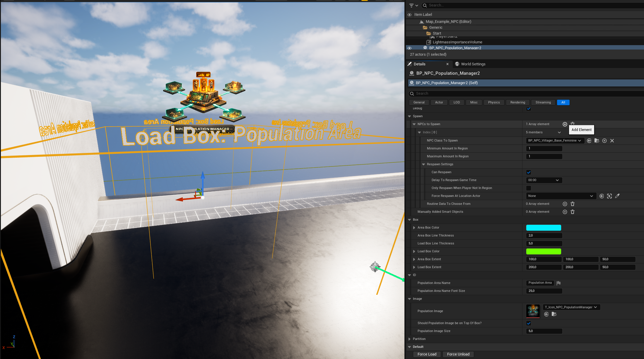
Task: Select the Rendering filter tab
Action: coord(517,103)
